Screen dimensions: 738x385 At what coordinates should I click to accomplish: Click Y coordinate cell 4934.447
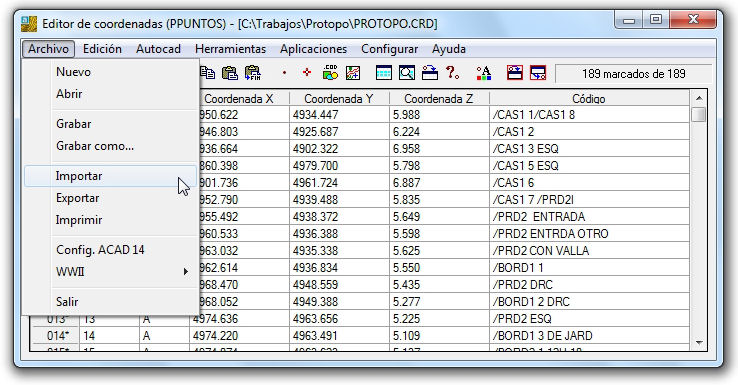tap(339, 115)
